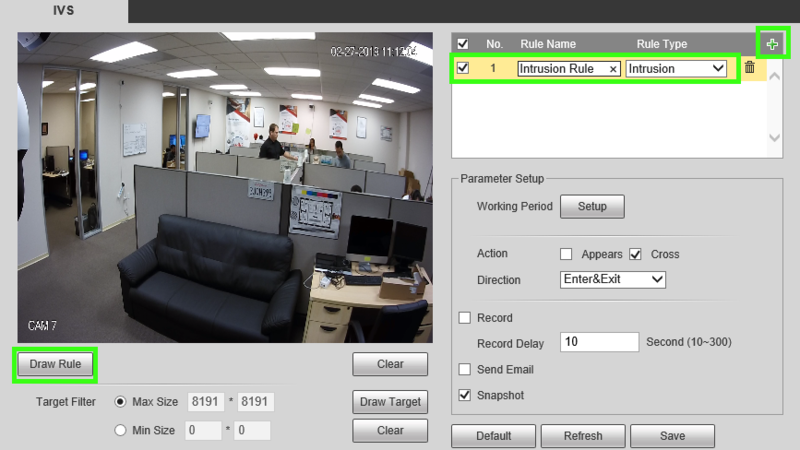Click the Refresh button

583,436
